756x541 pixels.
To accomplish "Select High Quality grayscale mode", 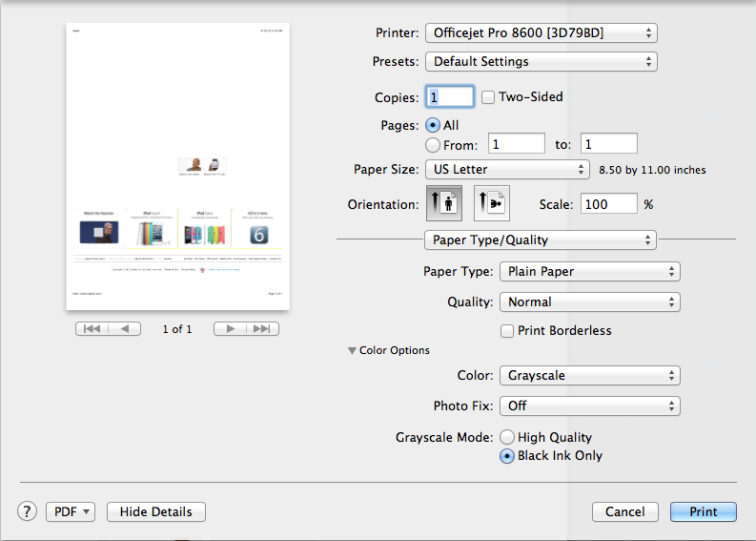I will [508, 437].
